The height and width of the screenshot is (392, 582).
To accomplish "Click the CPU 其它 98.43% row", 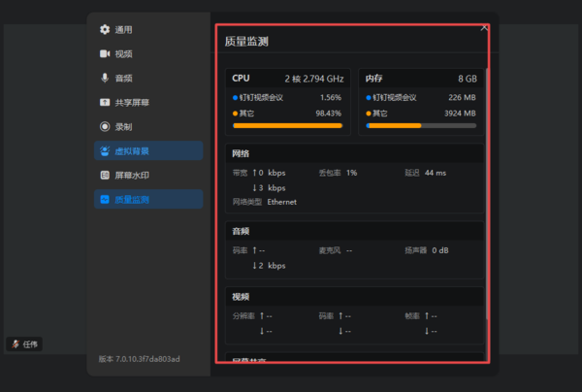I will click(288, 114).
